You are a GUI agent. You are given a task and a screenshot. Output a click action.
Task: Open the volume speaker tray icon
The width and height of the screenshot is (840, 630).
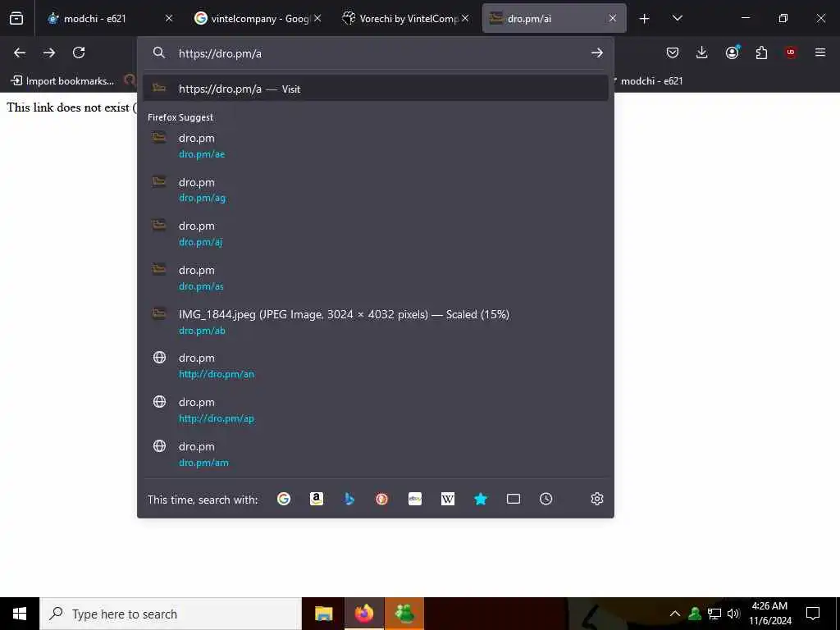(733, 614)
